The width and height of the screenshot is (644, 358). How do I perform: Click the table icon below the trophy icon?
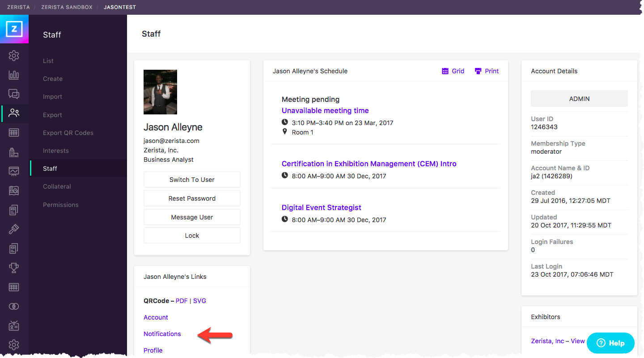(14, 287)
